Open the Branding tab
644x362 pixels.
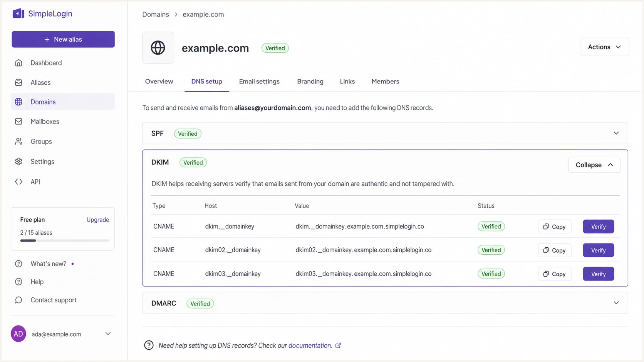(x=310, y=82)
